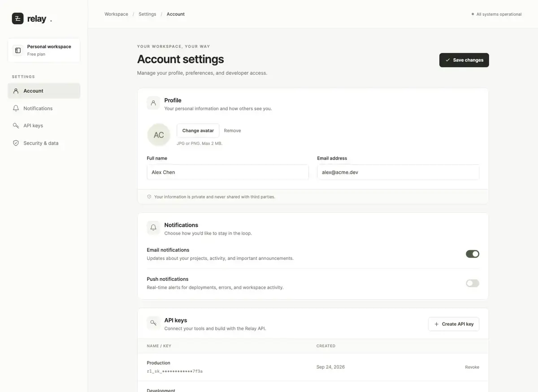538x392 pixels.
Task: Go to Workspace breadcrumb
Action: 116,14
